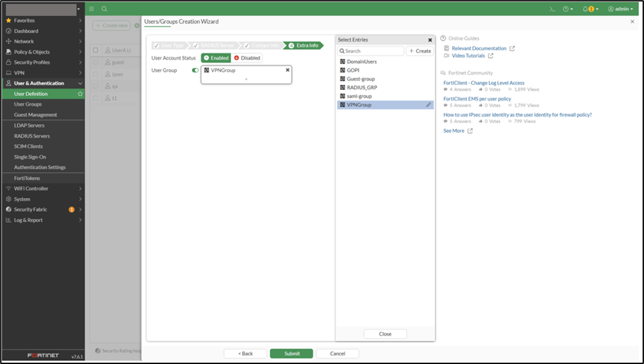The height and width of the screenshot is (364, 644).
Task: Go to RADIUS Servers in sidebar
Action: coord(32,136)
